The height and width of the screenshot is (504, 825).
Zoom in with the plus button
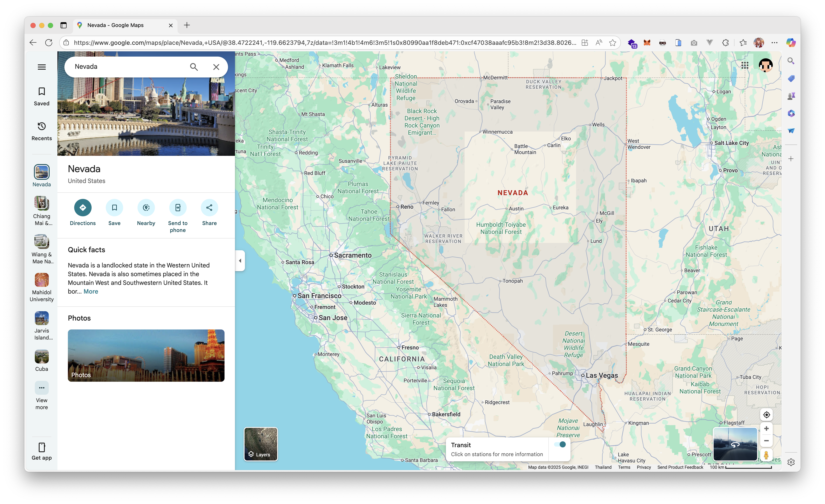(766, 429)
